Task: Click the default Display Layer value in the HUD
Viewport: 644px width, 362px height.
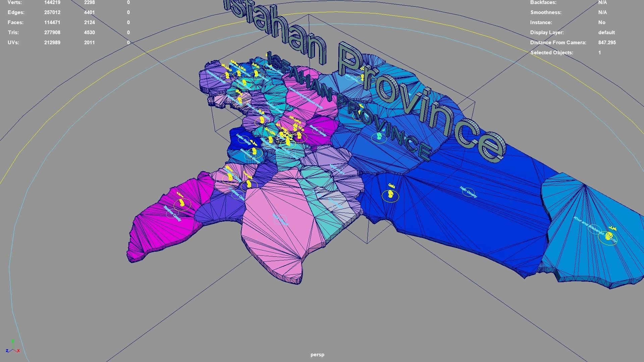Action: 606,33
